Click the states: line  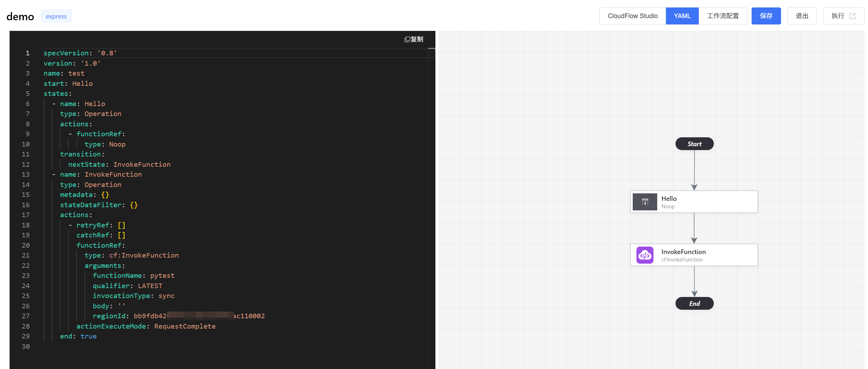coord(57,93)
